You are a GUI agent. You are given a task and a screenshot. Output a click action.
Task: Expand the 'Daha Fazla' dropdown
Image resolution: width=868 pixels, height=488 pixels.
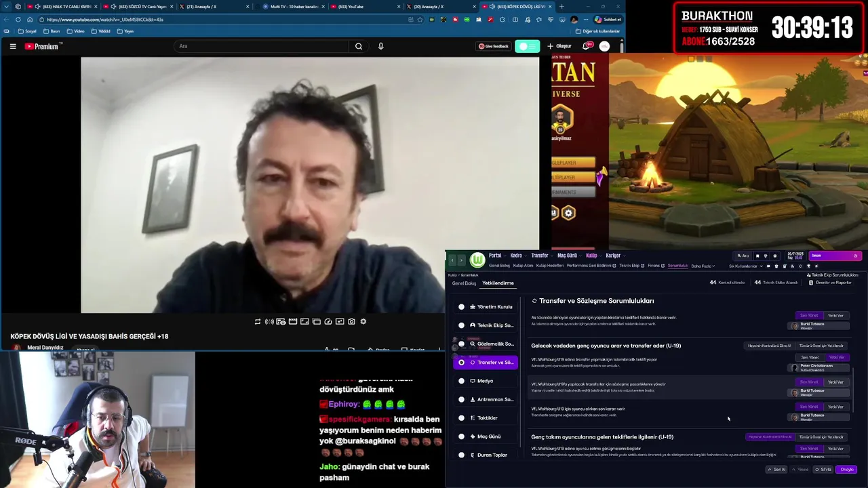(x=703, y=266)
